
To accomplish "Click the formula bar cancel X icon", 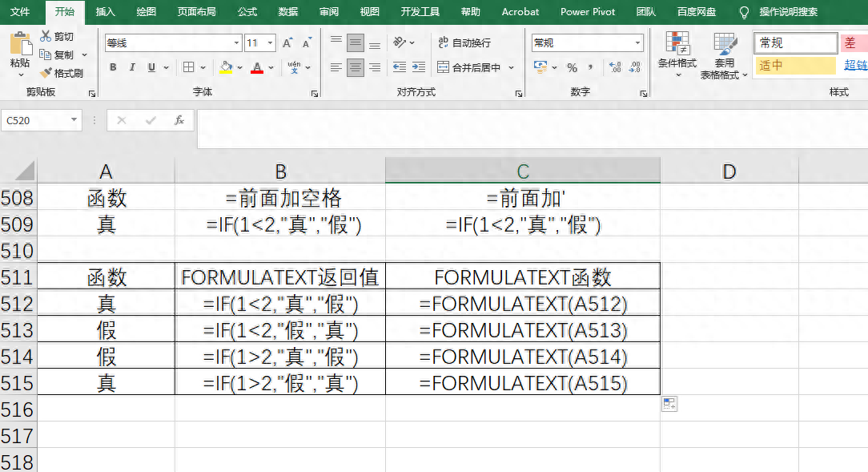I will pos(122,120).
